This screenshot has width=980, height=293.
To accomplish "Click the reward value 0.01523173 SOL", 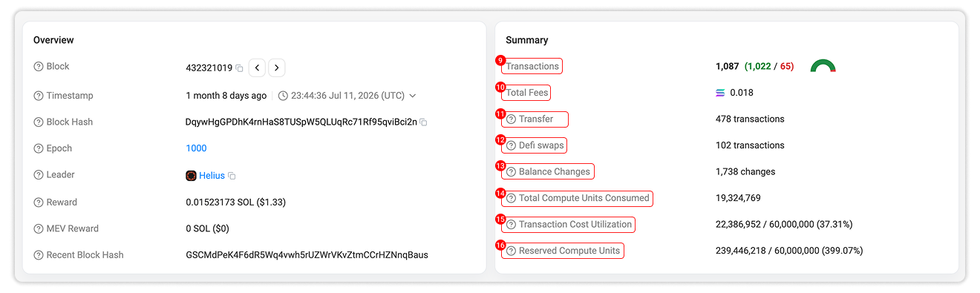I will coord(235,203).
